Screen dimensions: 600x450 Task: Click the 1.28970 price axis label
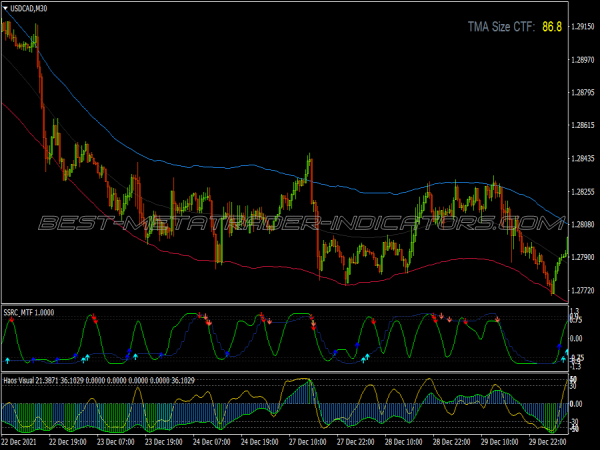582,60
